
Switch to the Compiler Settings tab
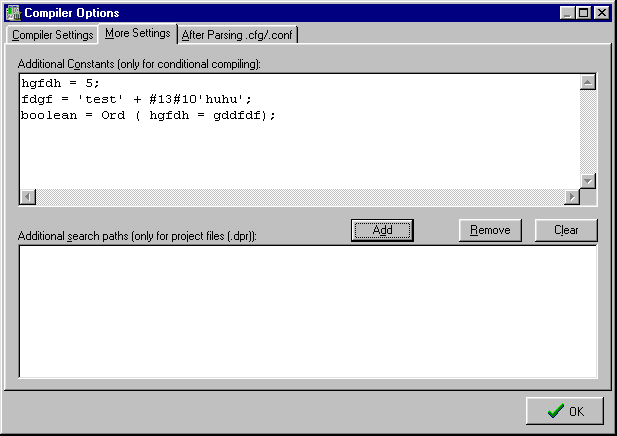coord(53,35)
